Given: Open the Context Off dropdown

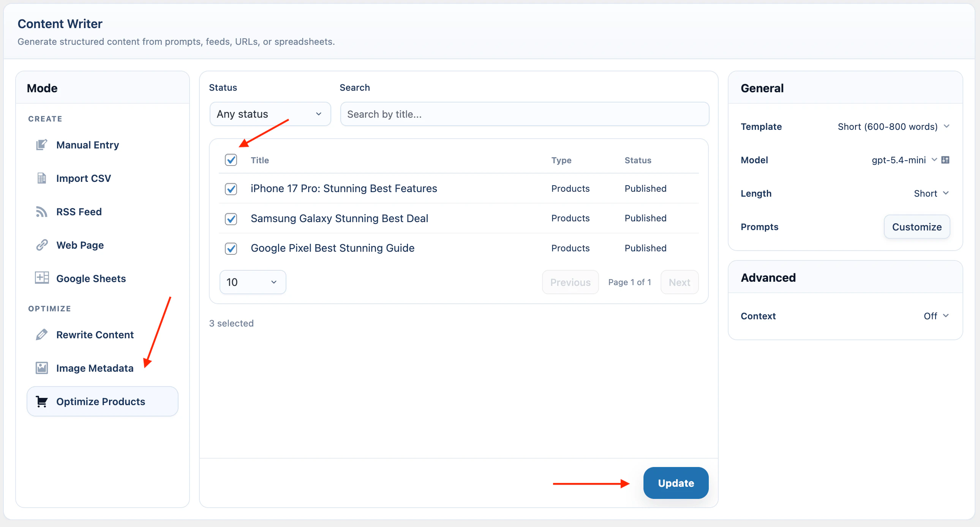Looking at the screenshot, I should pyautogui.click(x=936, y=316).
